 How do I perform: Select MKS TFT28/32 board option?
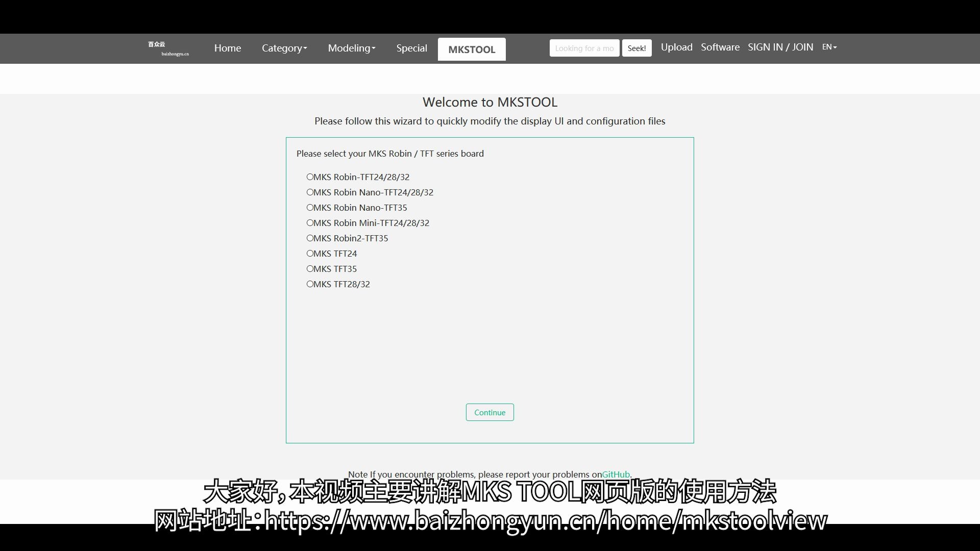[309, 284]
